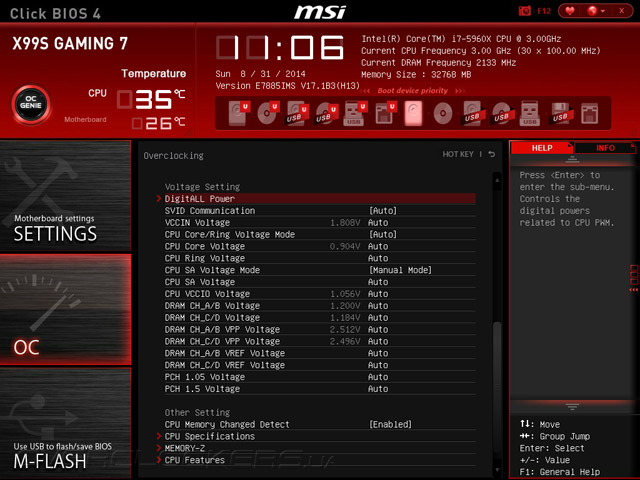Click the Motherboard temperature 26°C readout
640x480 pixels.
(158, 123)
